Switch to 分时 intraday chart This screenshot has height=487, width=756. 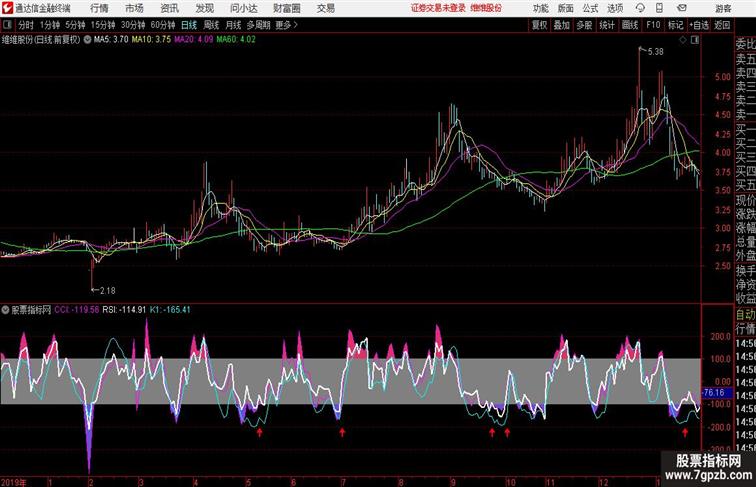click(26, 25)
